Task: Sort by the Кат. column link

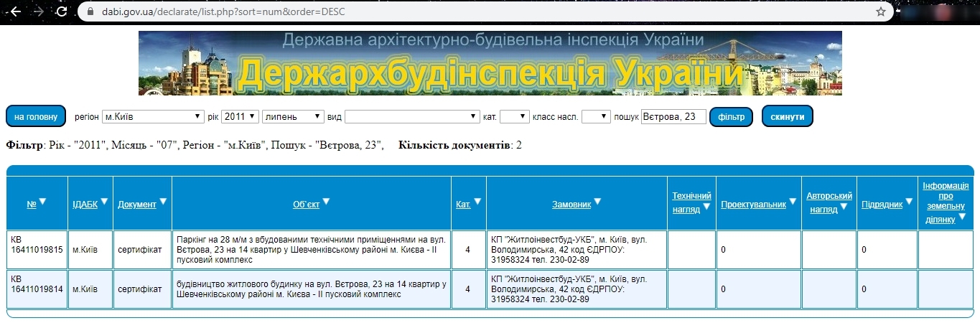Action: click(x=463, y=205)
